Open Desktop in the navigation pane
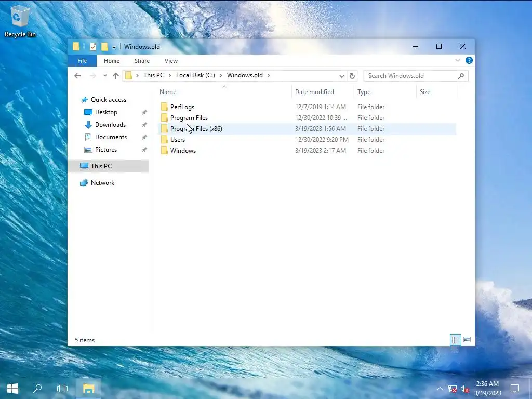This screenshot has width=532, height=399. (x=106, y=112)
